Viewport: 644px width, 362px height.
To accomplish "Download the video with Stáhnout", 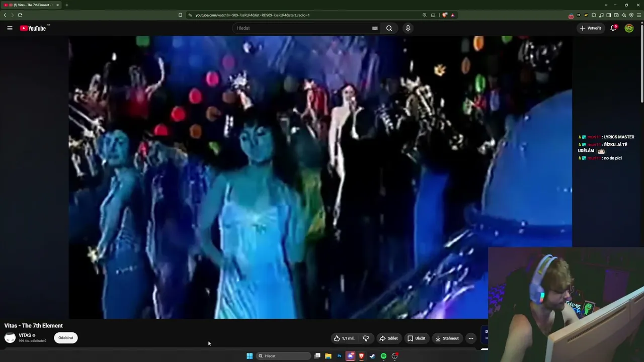I will [x=447, y=338].
